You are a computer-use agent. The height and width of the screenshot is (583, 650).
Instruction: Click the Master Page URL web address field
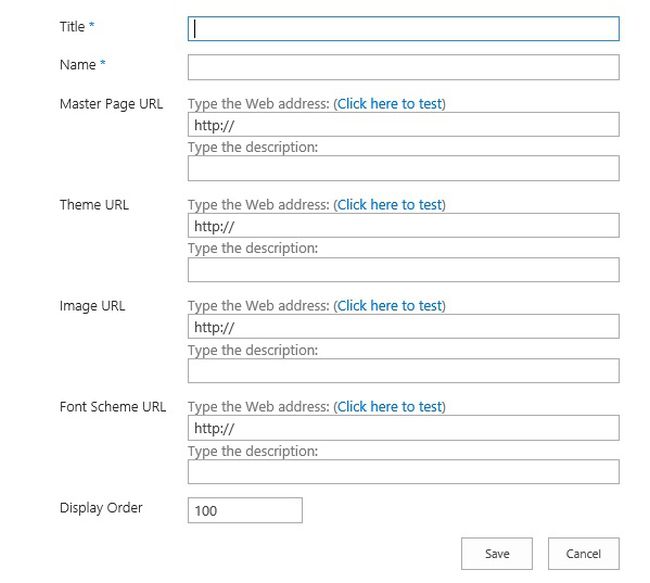[x=403, y=125]
